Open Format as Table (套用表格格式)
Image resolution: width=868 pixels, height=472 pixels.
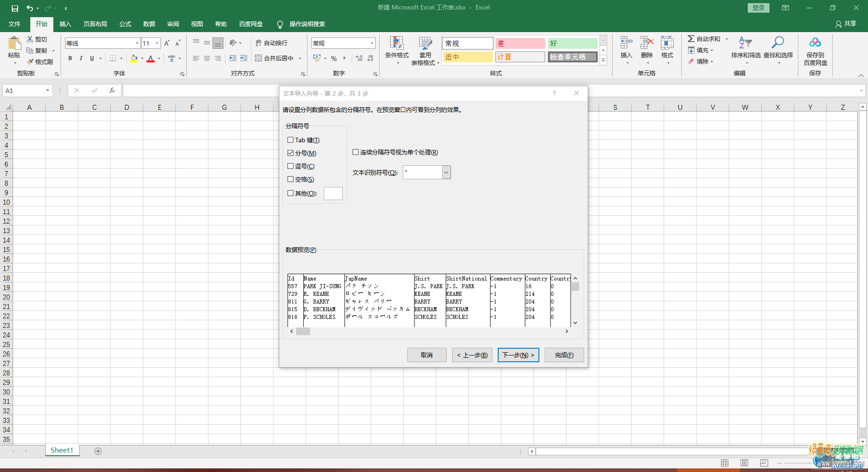[x=425, y=51]
